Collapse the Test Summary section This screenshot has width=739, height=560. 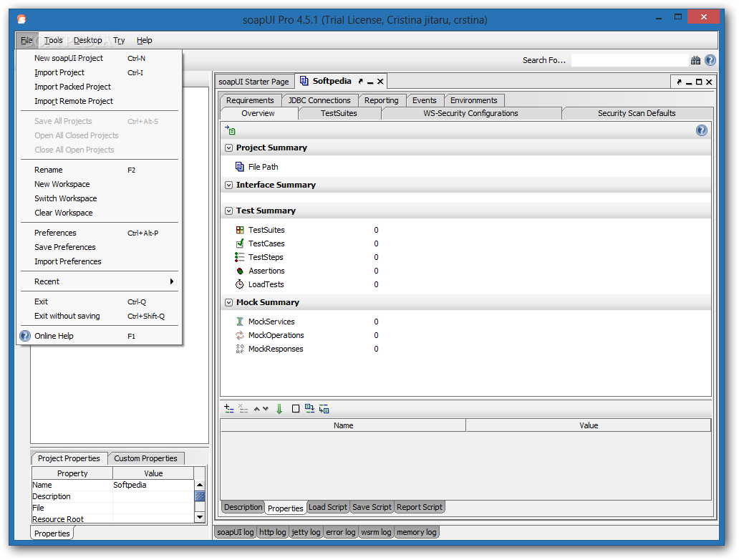pyautogui.click(x=228, y=211)
